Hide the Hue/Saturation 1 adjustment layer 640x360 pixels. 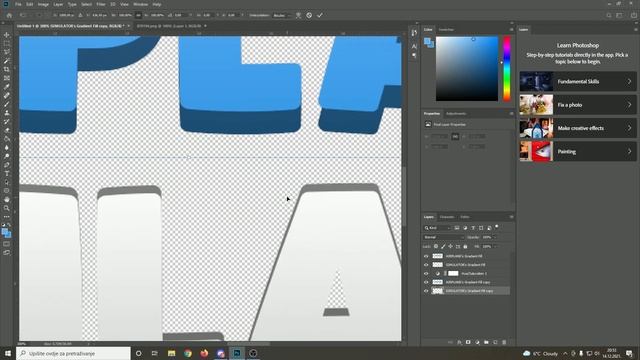tap(426, 273)
